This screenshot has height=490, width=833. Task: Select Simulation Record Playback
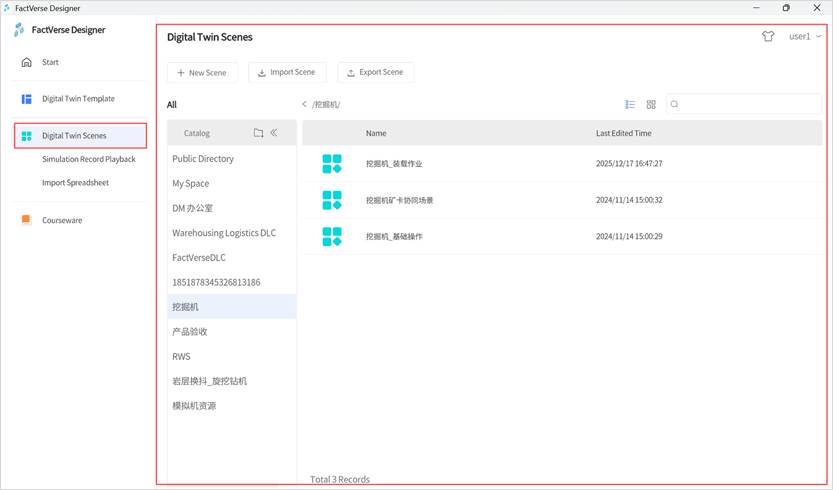coord(88,159)
